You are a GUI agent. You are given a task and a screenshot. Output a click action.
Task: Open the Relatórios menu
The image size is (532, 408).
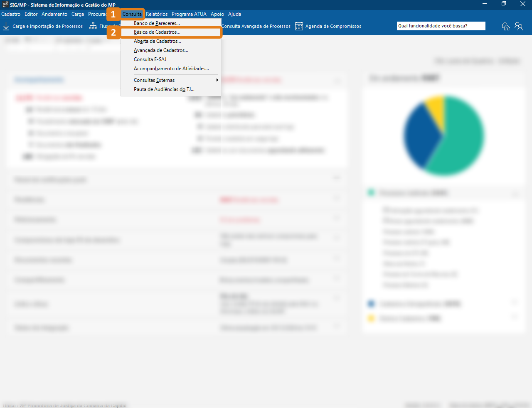pos(157,14)
